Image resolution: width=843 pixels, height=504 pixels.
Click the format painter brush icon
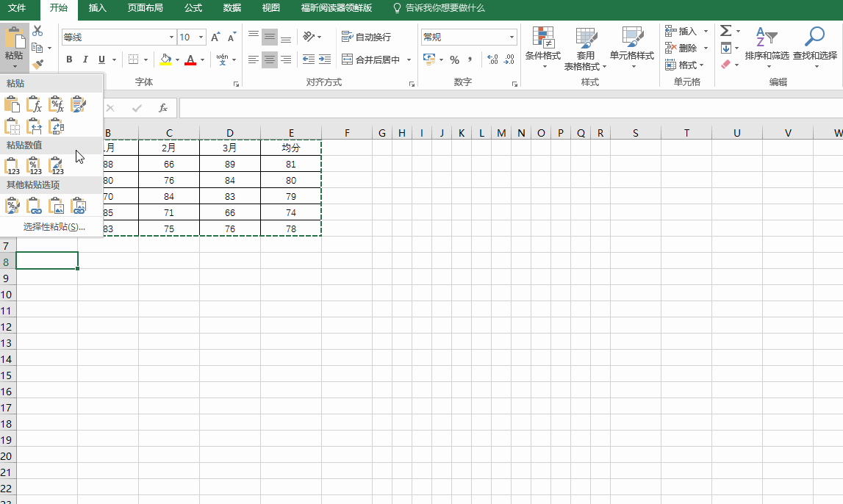37,65
